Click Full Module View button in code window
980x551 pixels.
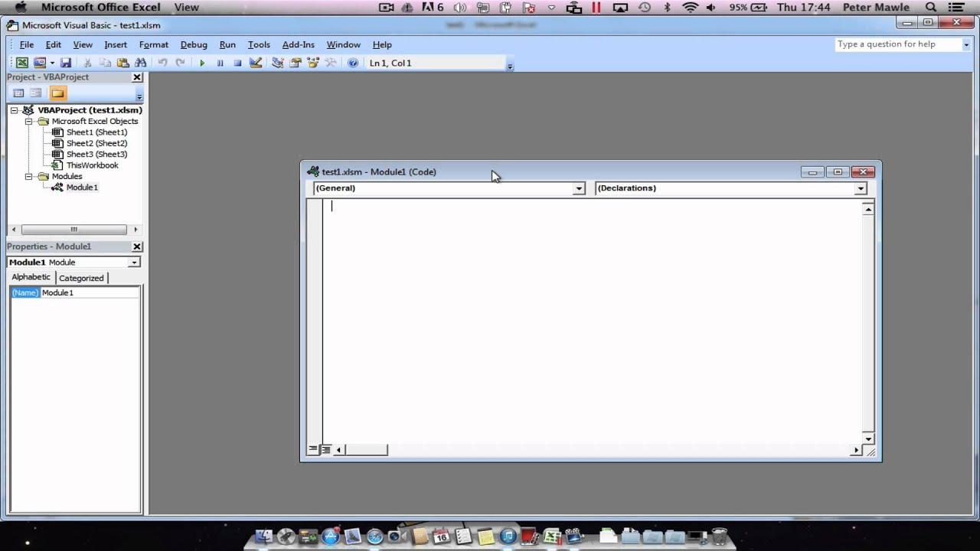pyautogui.click(x=325, y=450)
